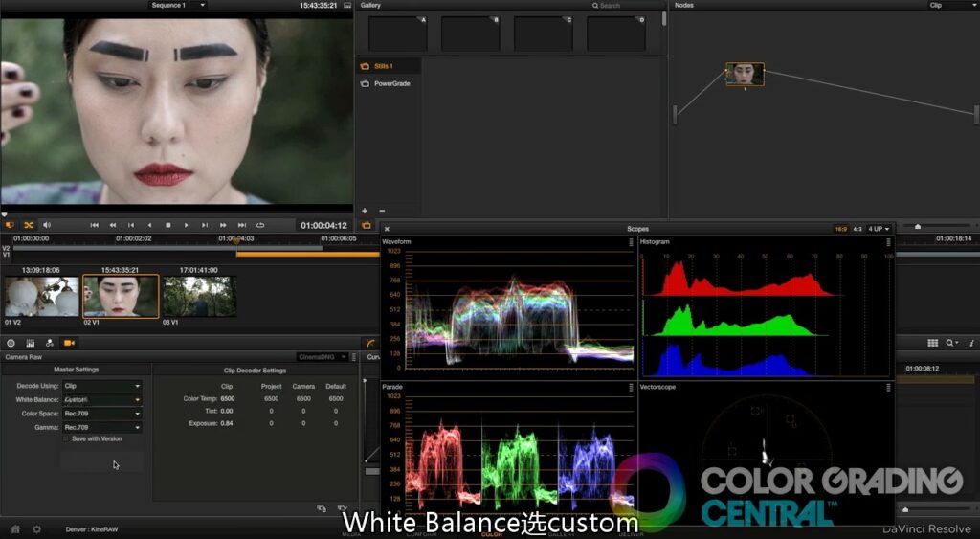The image size is (980, 539).
Task: Open Vectorscope options menu
Action: pyautogui.click(x=888, y=388)
